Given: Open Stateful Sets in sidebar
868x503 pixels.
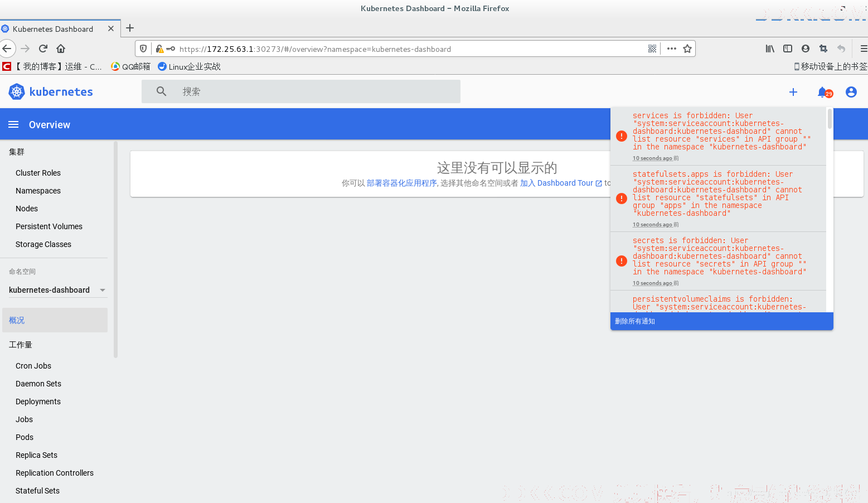Looking at the screenshot, I should coord(37,491).
